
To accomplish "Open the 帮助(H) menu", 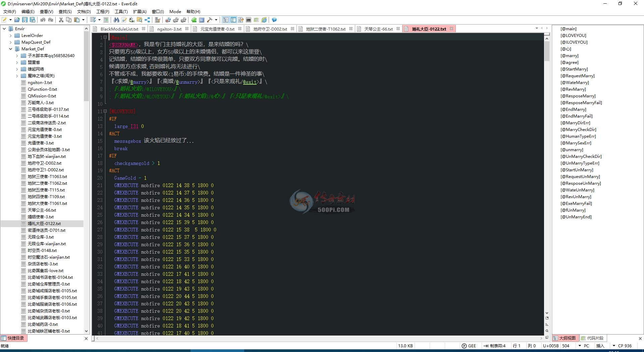I will [x=193, y=11].
